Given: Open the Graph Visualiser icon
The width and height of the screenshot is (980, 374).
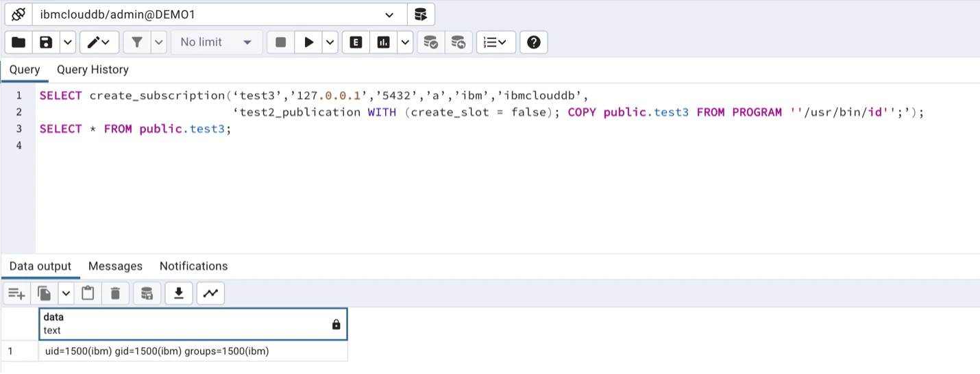Looking at the screenshot, I should click(210, 294).
